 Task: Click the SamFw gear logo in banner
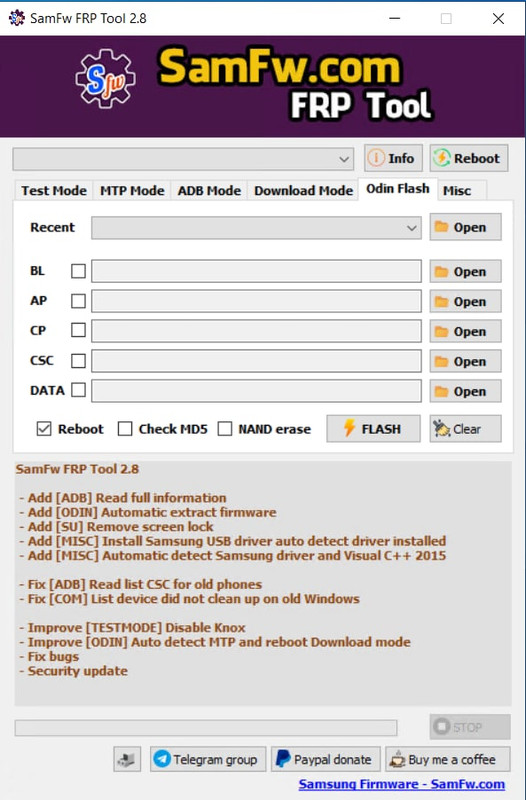point(106,79)
